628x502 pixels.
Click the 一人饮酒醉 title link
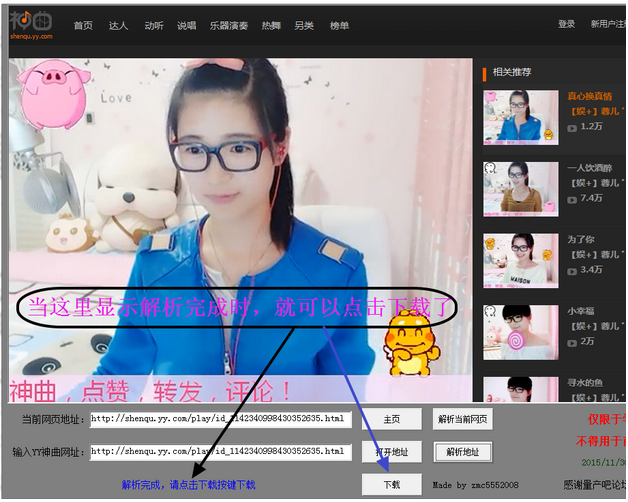point(590,168)
